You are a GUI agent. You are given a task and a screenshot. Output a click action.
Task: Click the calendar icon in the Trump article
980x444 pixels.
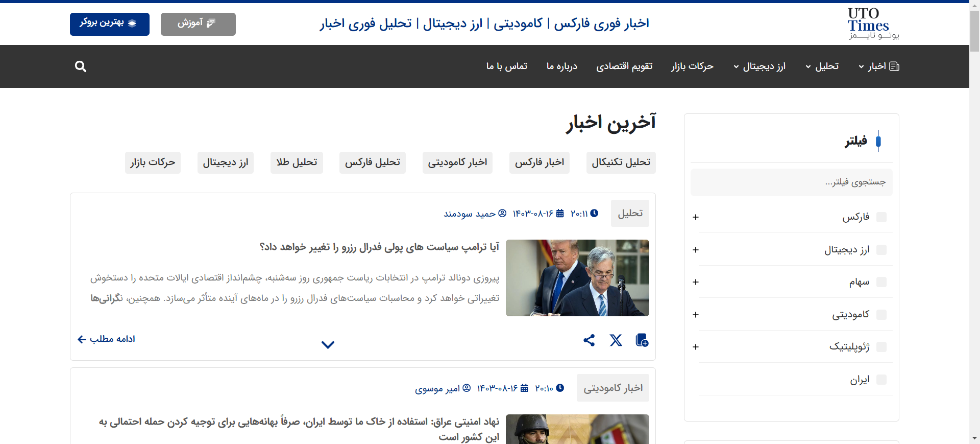(560, 213)
